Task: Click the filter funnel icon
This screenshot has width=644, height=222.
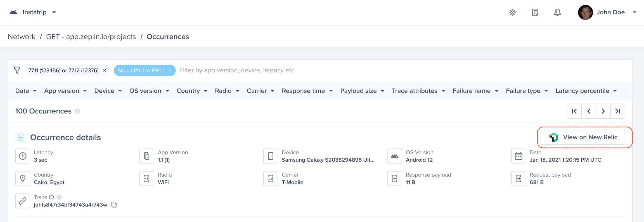Action: (17, 70)
